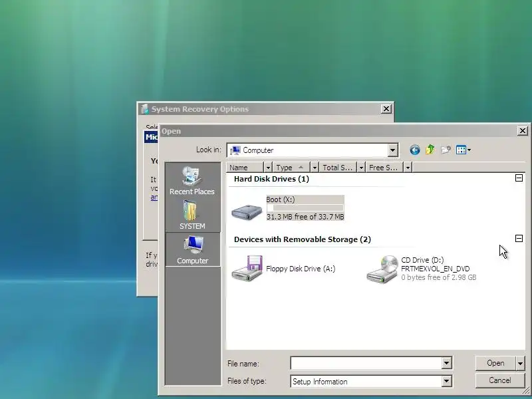The image size is (532, 399).
Task: Open the Total Size column filter arrow
Action: [361, 168]
